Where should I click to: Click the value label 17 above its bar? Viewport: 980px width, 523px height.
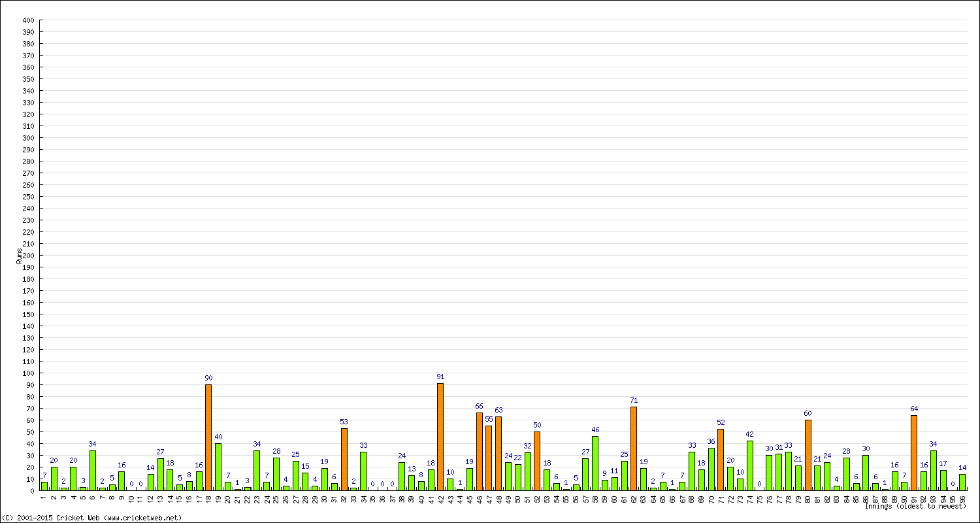click(943, 464)
